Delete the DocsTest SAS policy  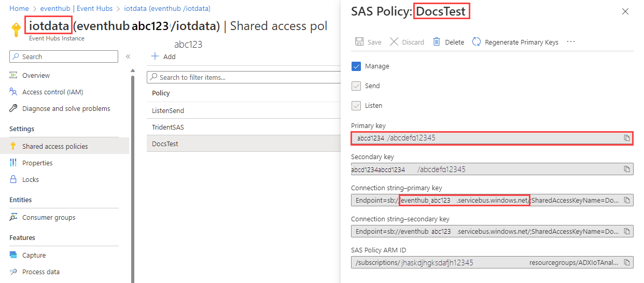[449, 42]
